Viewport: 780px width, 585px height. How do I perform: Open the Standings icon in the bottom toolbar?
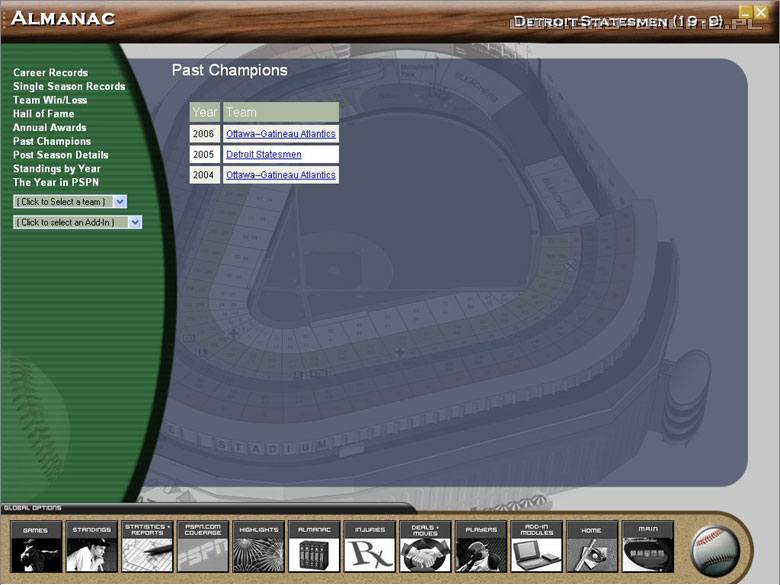[91, 546]
